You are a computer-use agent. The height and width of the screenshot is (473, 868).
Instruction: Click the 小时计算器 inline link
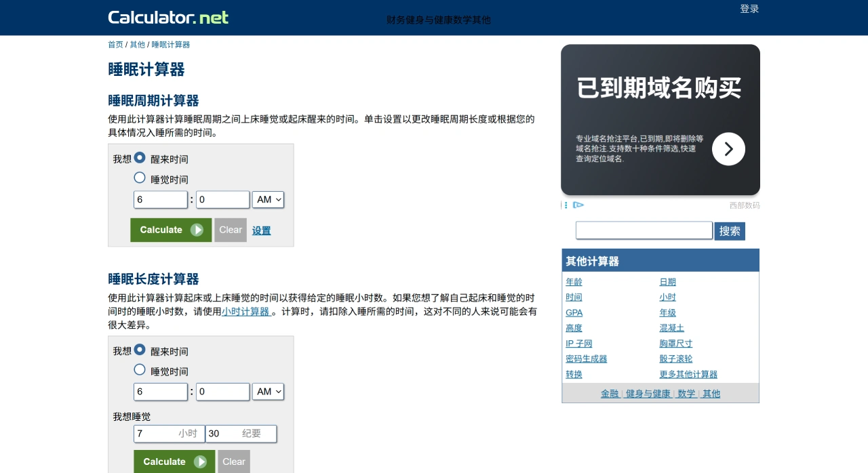245,312
